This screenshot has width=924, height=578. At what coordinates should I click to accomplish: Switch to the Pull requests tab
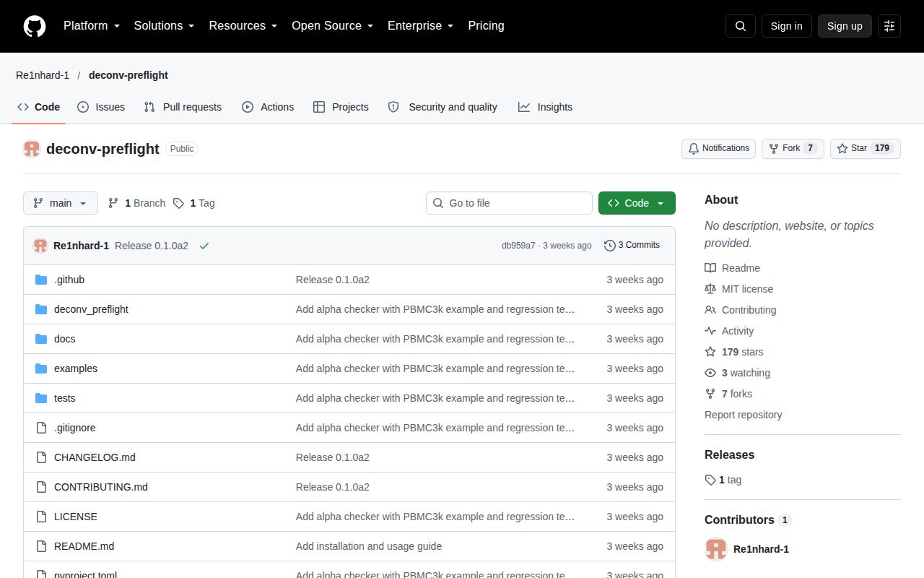[183, 107]
